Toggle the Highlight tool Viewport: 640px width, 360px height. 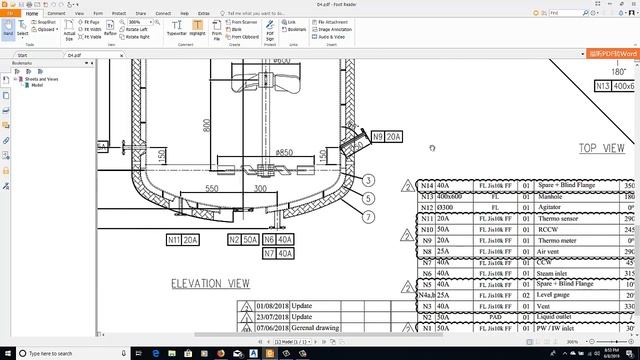tap(198, 28)
